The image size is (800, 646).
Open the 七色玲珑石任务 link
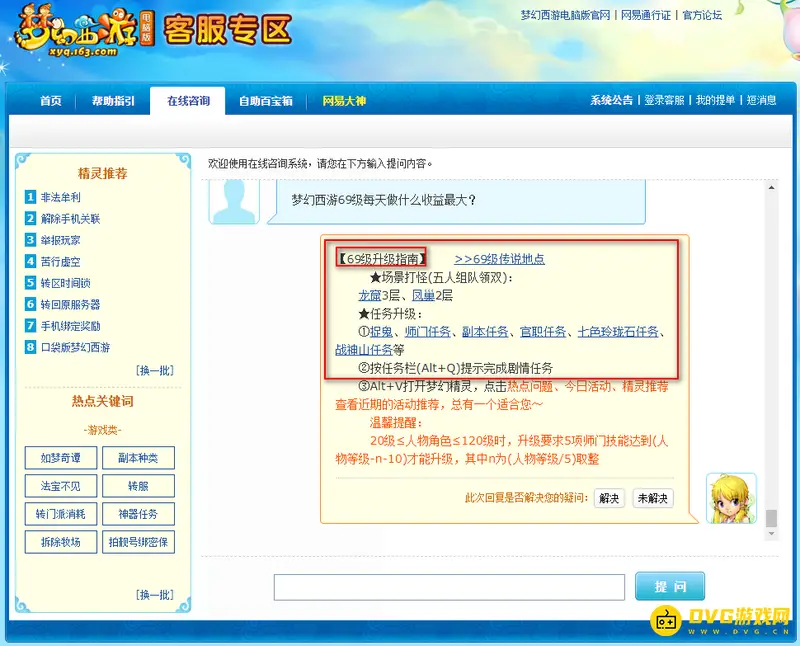coord(618,332)
